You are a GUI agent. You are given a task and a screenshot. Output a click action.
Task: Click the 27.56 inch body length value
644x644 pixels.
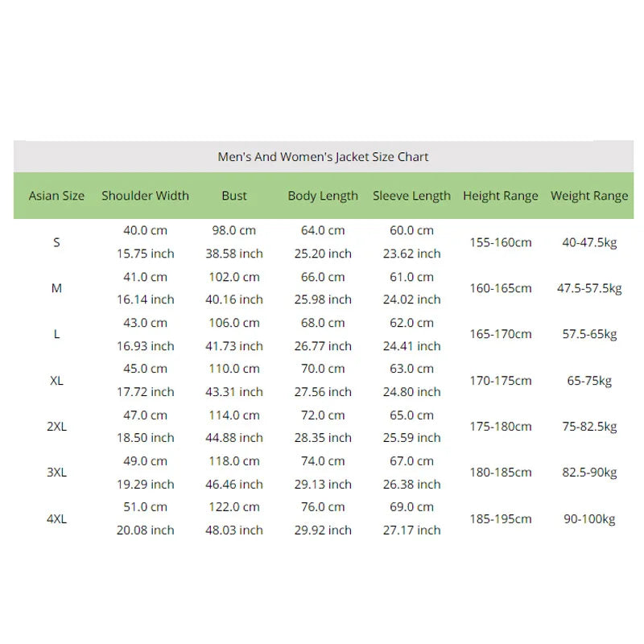[323, 392]
